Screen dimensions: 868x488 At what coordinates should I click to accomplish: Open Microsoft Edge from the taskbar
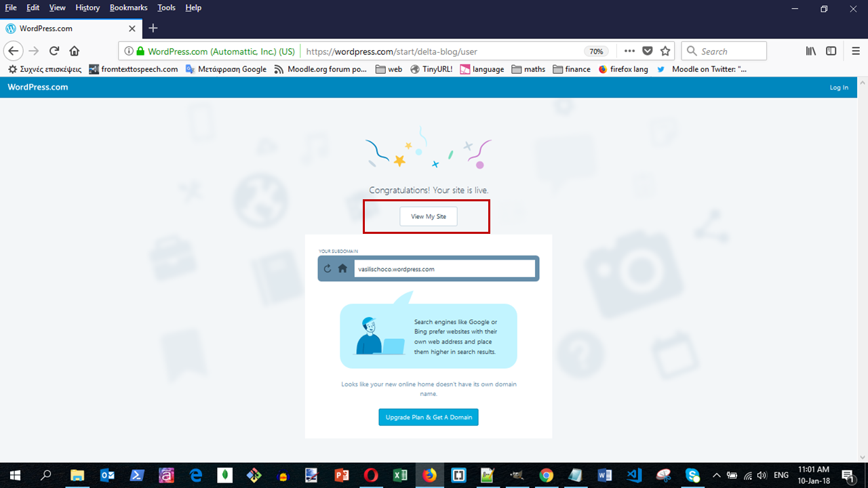pos(195,475)
